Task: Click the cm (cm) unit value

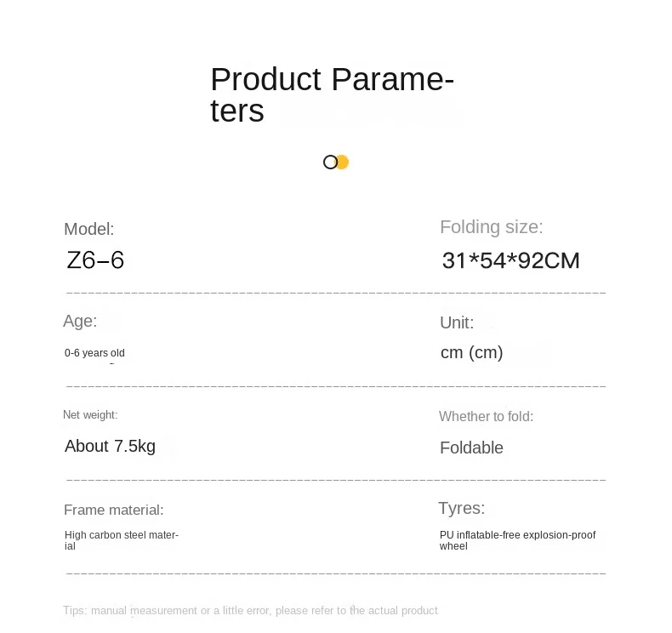Action: click(x=471, y=352)
